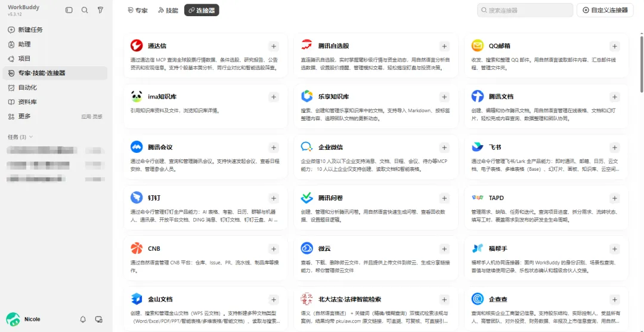
Task: Click Nicole's user avatar
Action: coord(13,319)
